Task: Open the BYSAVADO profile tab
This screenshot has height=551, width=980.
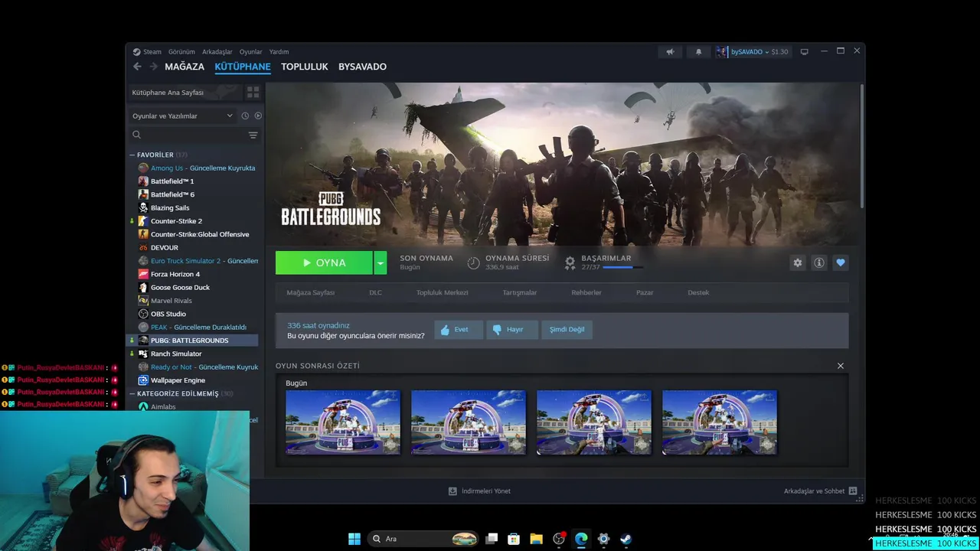Action: [362, 67]
